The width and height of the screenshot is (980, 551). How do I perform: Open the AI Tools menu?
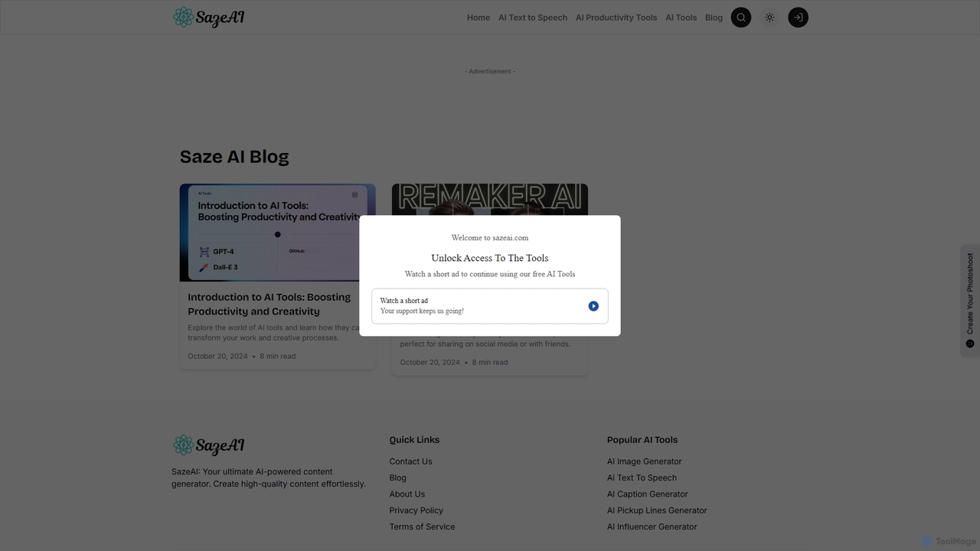[681, 18]
